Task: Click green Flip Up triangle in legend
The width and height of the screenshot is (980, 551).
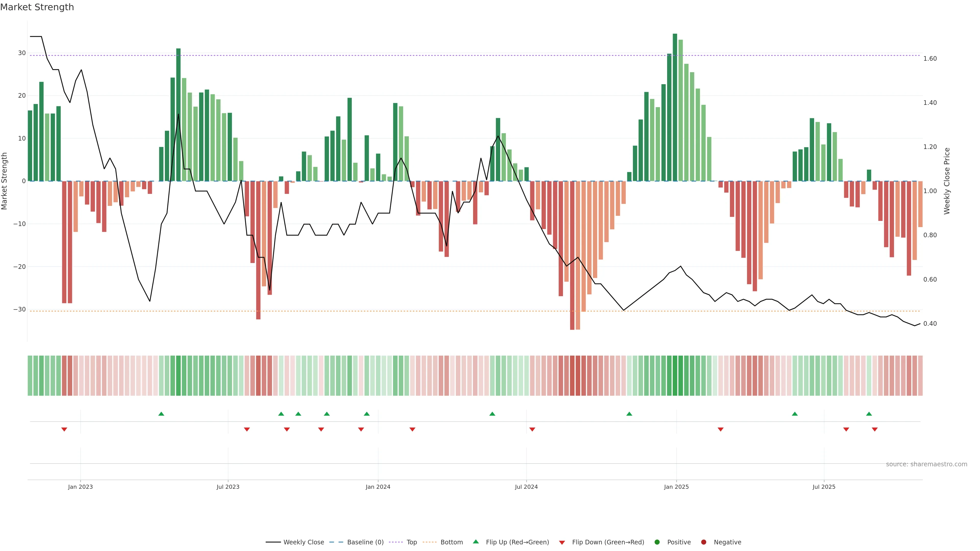Action: [475, 542]
